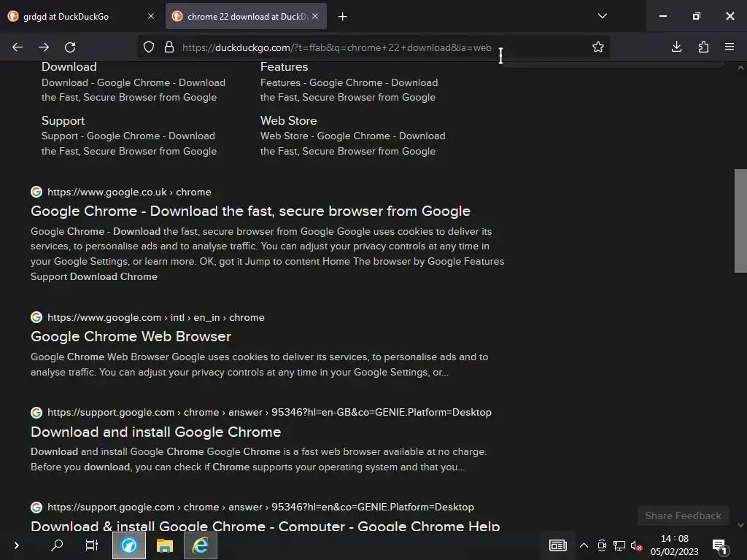Click the google.co.uk › chrome URL
Image resolution: width=747 pixels, height=560 pixels.
[129, 192]
